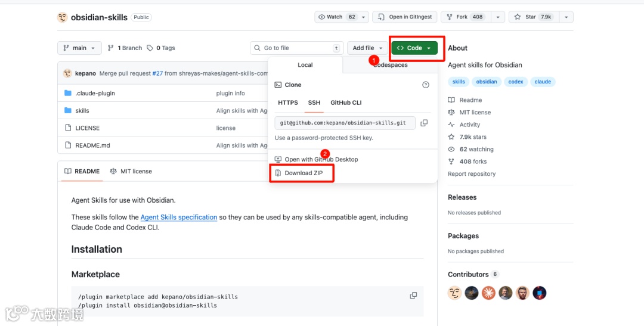This screenshot has width=644, height=326.
Task: Open the Activity link
Action: tap(464, 125)
